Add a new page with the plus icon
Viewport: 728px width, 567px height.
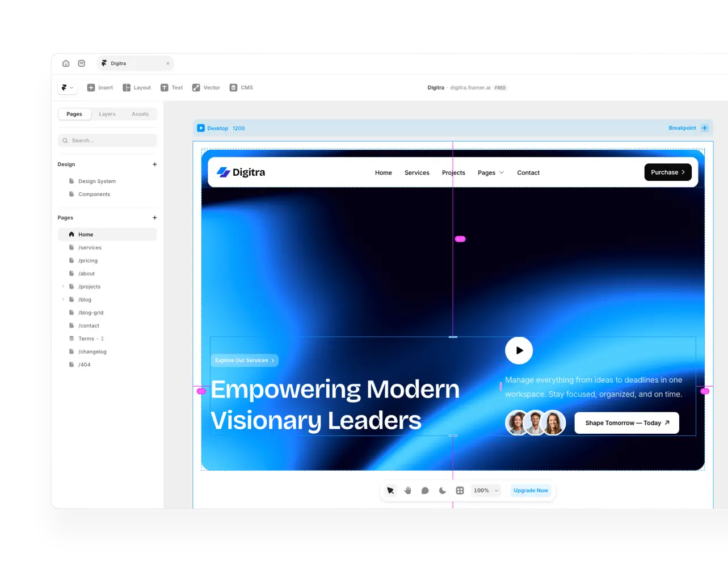point(154,218)
